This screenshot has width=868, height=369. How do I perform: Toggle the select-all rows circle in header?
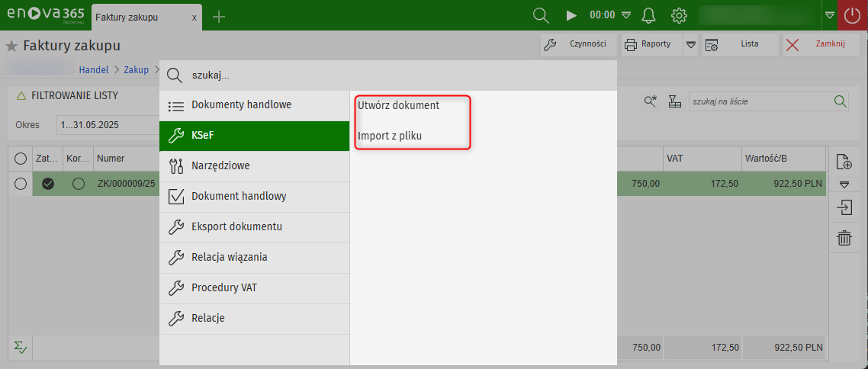(x=21, y=159)
